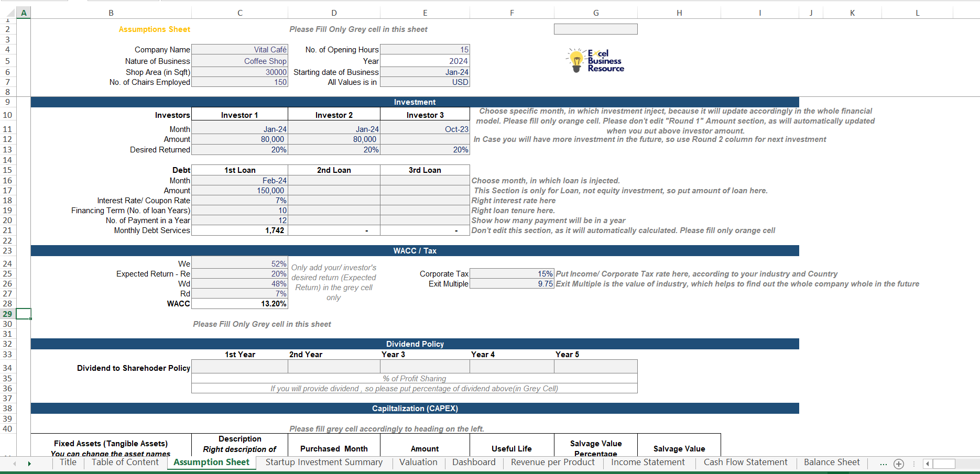This screenshot has width=980, height=474.
Task: Click the Excel Business Resource logo
Action: point(596,61)
